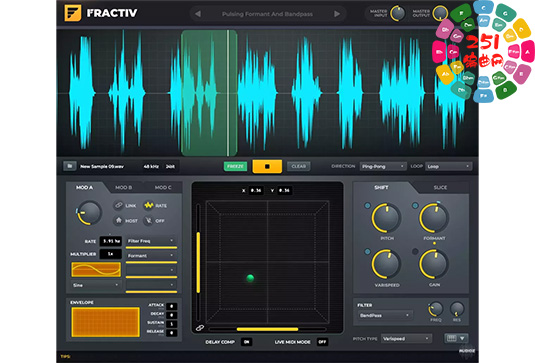Click the XY pad link chain icon
Screen dimensions: 535x363
tap(200, 328)
